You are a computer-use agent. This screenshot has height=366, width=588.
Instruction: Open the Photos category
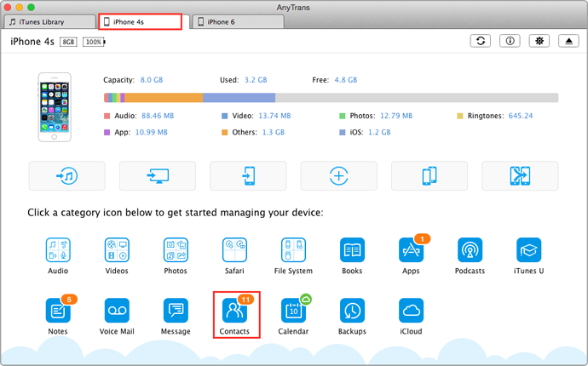tap(176, 250)
